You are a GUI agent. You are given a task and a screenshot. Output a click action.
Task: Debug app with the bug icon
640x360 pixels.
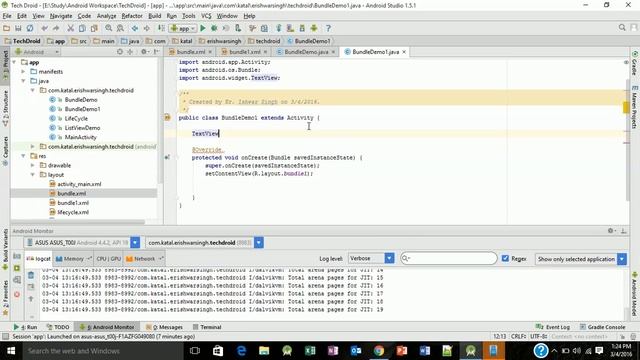click(214, 28)
